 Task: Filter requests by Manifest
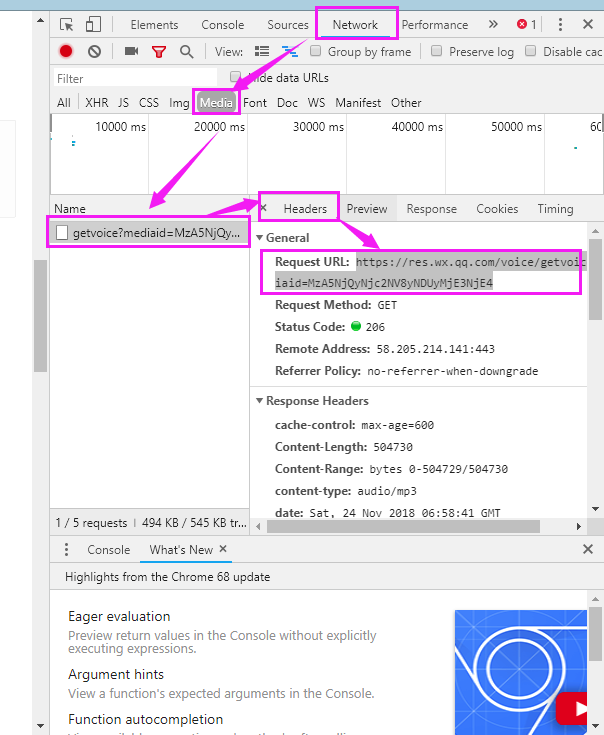pyautogui.click(x=358, y=103)
